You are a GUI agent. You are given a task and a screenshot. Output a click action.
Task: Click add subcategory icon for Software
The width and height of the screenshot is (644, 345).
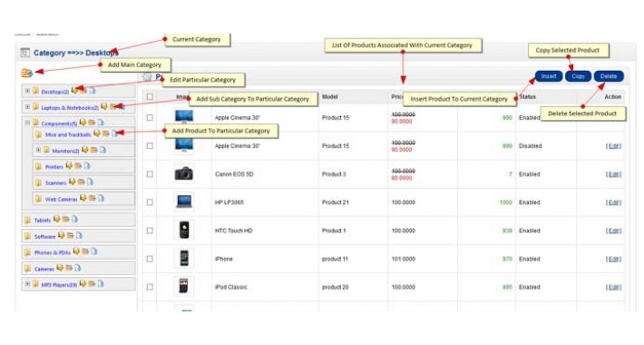pos(71,236)
